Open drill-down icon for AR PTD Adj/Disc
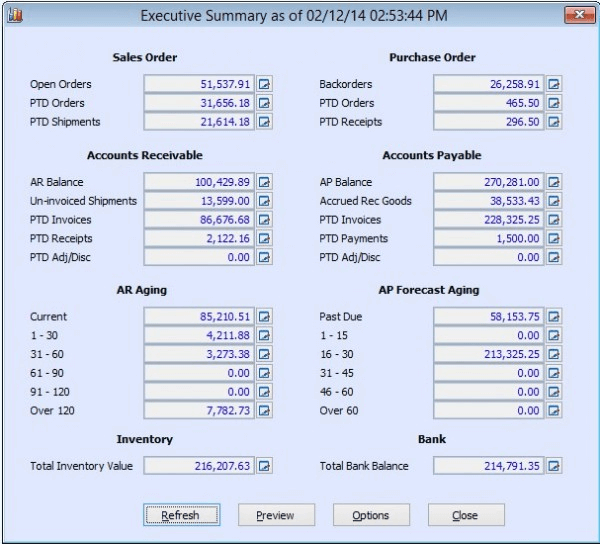Viewport: 600px width, 544px height. click(x=264, y=257)
